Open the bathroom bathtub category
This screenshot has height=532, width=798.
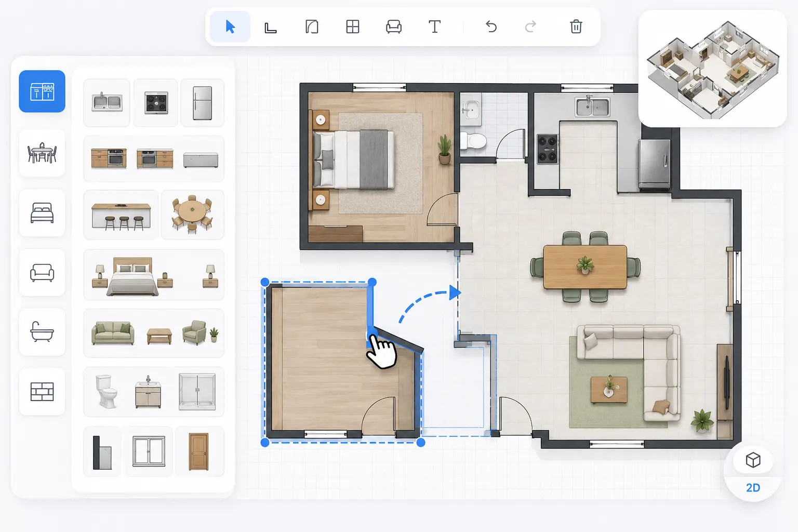(42, 332)
